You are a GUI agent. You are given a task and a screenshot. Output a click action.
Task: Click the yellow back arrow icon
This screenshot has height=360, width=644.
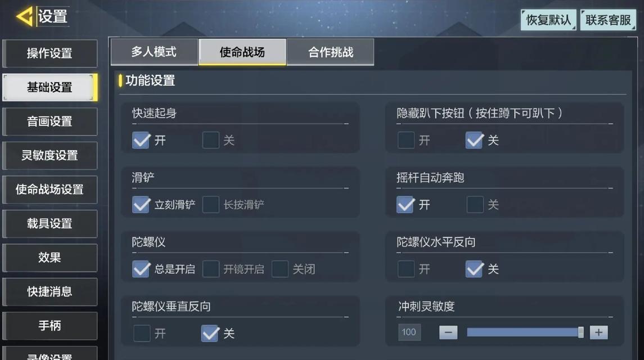[x=24, y=16]
